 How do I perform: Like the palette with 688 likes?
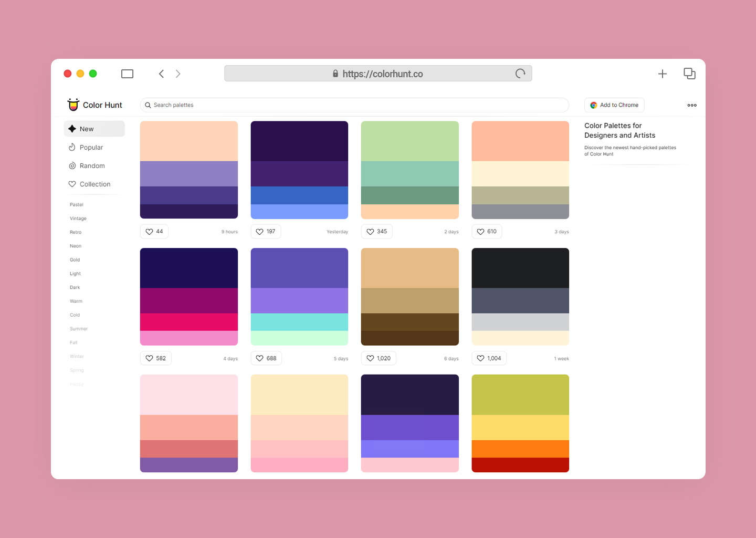pyautogui.click(x=266, y=358)
